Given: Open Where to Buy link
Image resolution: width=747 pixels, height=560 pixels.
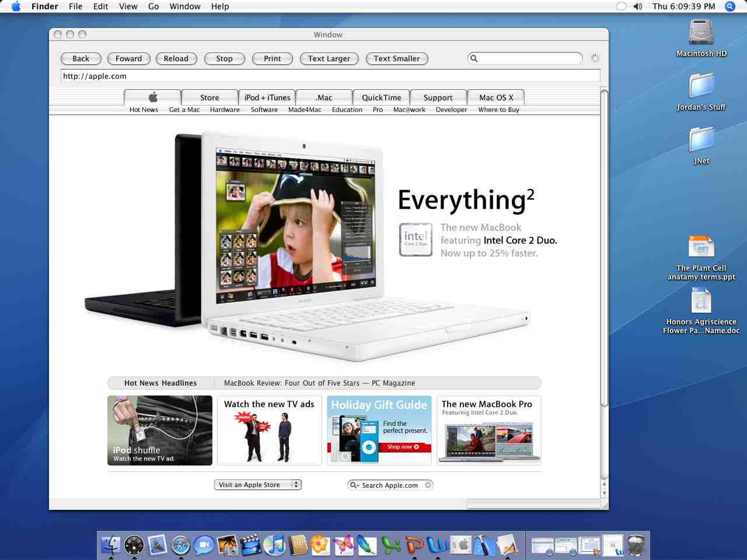Looking at the screenshot, I should click(498, 110).
